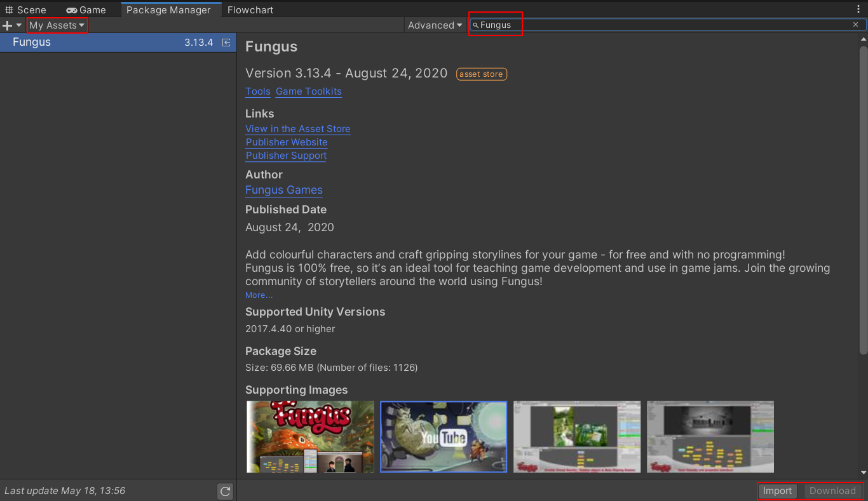Click the Import button
Screen dimensions: 868x501
click(777, 491)
